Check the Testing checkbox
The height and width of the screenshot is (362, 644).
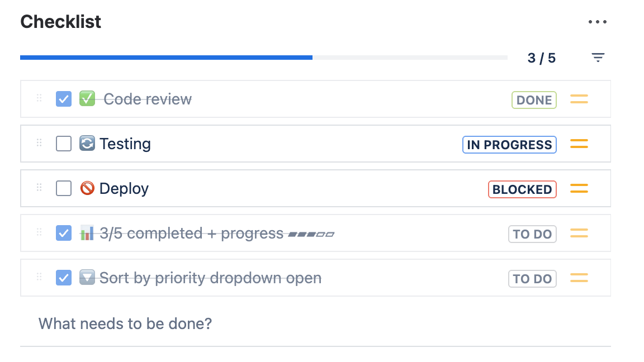pyautogui.click(x=64, y=144)
